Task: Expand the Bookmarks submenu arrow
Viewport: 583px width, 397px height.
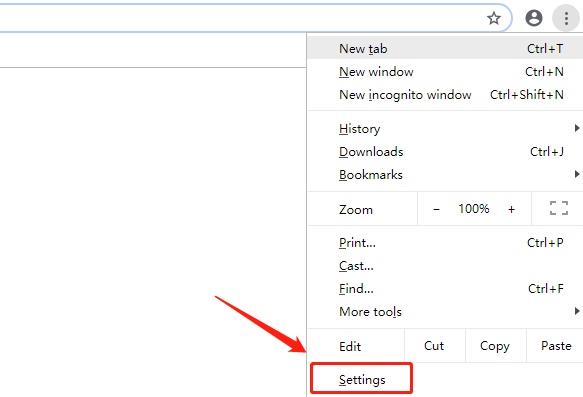Action: point(577,174)
